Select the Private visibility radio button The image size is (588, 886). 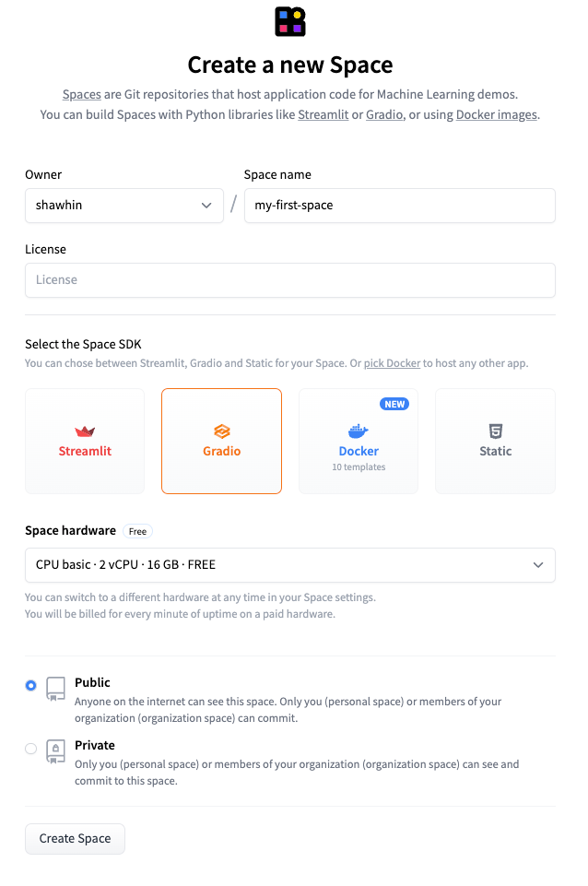pos(31,749)
